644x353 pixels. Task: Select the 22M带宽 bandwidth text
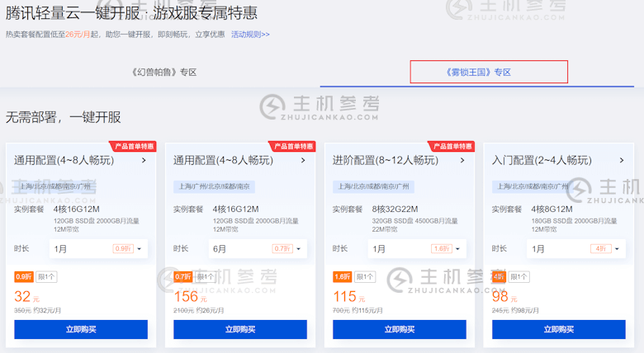tap(385, 229)
